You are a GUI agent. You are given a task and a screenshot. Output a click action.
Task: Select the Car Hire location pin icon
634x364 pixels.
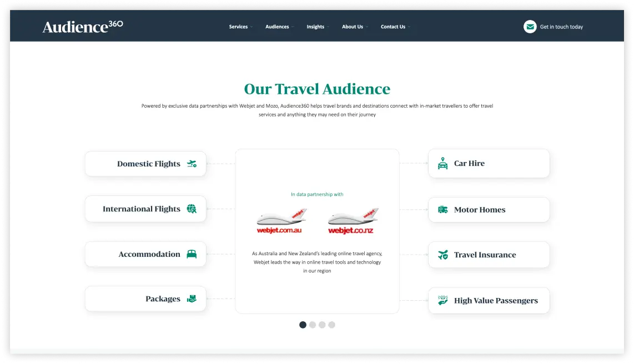coord(442,163)
